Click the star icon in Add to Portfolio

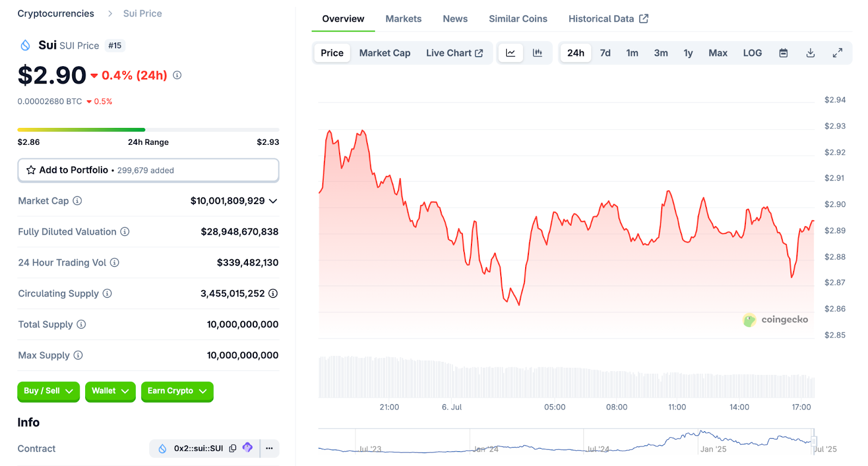click(31, 170)
